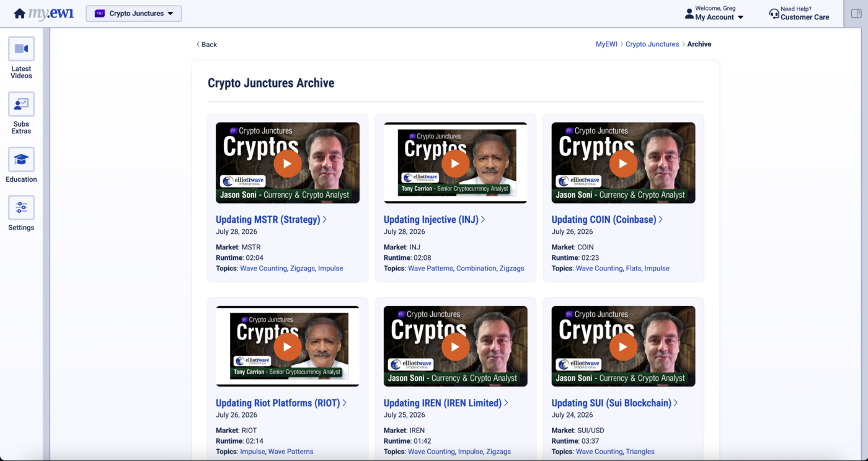Click the Wave Counting topic under IREN
This screenshot has height=461, width=868.
pyautogui.click(x=432, y=452)
